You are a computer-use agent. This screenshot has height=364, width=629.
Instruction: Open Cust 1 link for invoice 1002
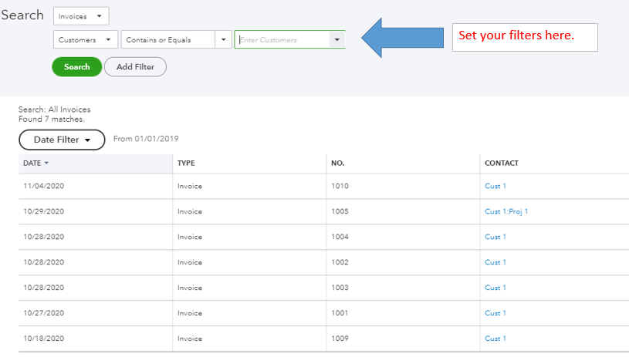495,262
